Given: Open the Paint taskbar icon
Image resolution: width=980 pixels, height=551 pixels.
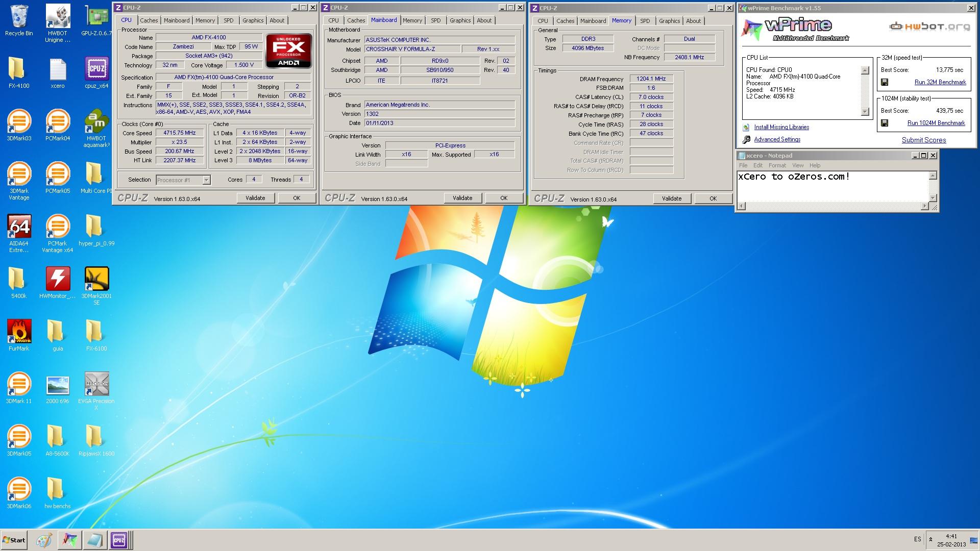Looking at the screenshot, I should click(44, 540).
